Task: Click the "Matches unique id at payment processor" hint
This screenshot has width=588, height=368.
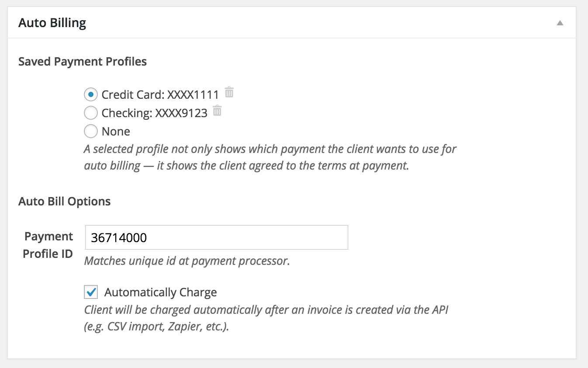Action: click(x=187, y=261)
